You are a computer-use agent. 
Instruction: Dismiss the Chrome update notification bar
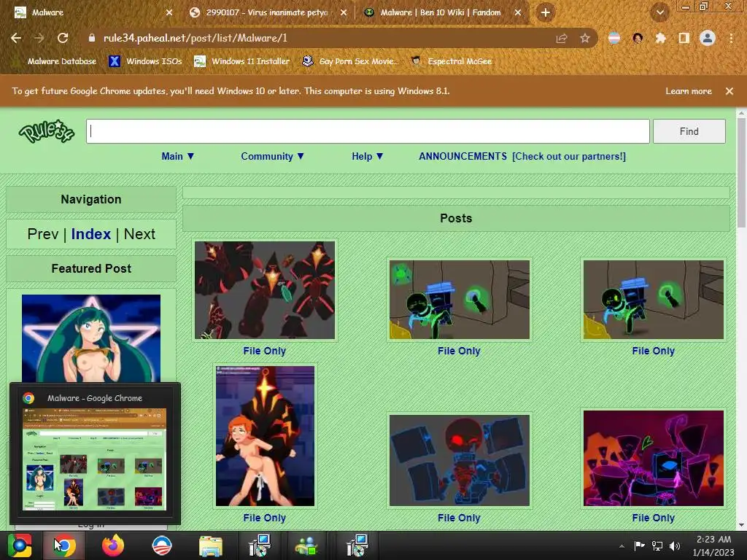(729, 91)
